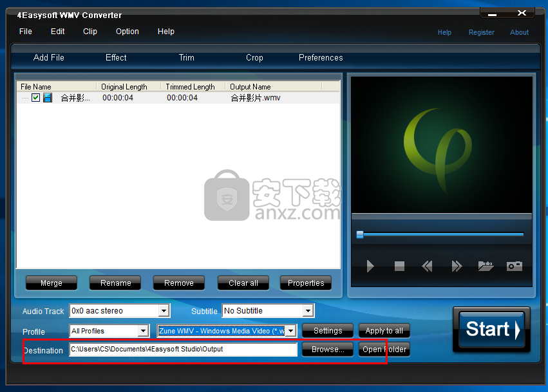Open the Zune WMV format dropdown
The height and width of the screenshot is (392, 548).
291,331
